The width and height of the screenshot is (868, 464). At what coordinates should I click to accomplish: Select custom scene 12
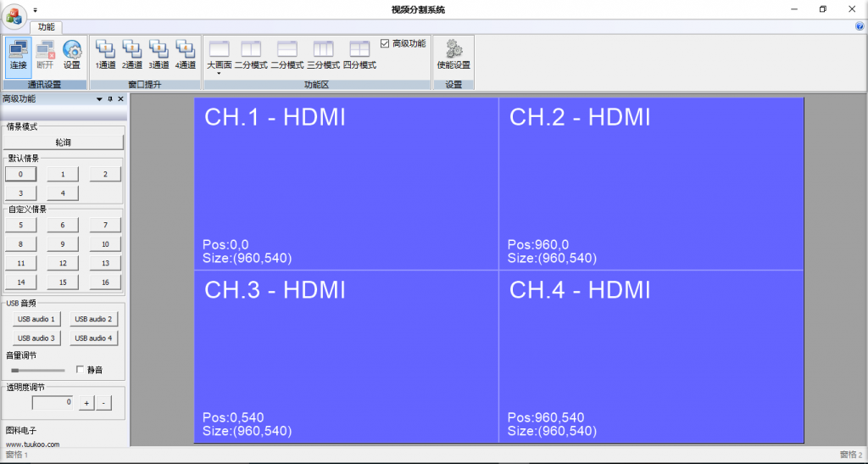pyautogui.click(x=63, y=263)
